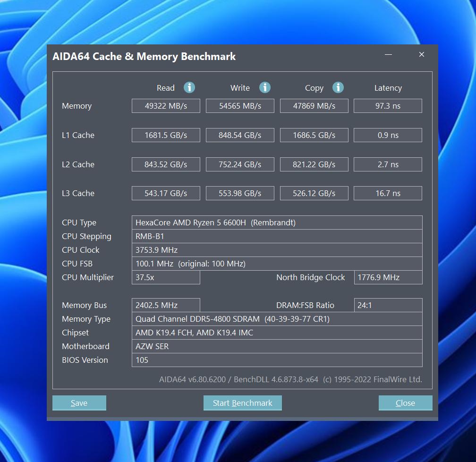This screenshot has width=476, height=462.
Task: Click the Read info icon
Action: 189,87
